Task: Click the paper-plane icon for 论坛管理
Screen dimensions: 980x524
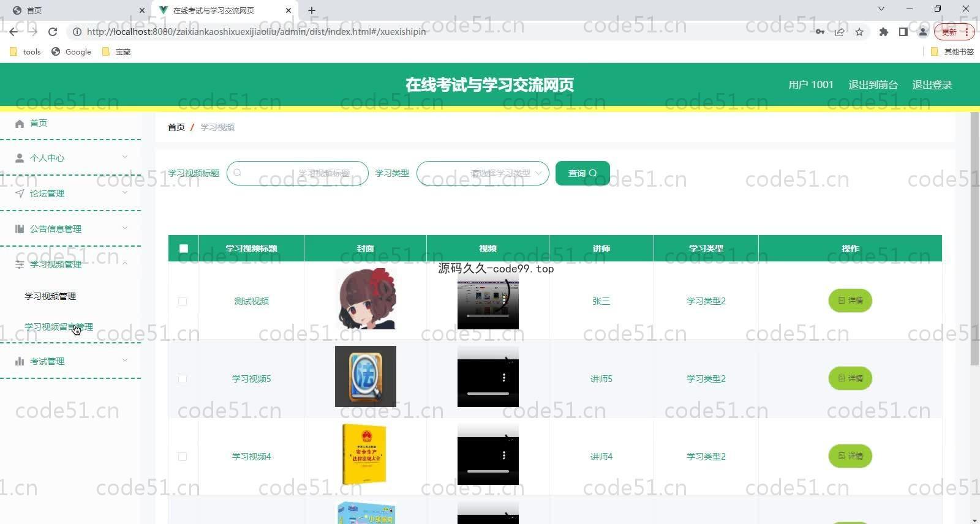Action: click(x=20, y=193)
